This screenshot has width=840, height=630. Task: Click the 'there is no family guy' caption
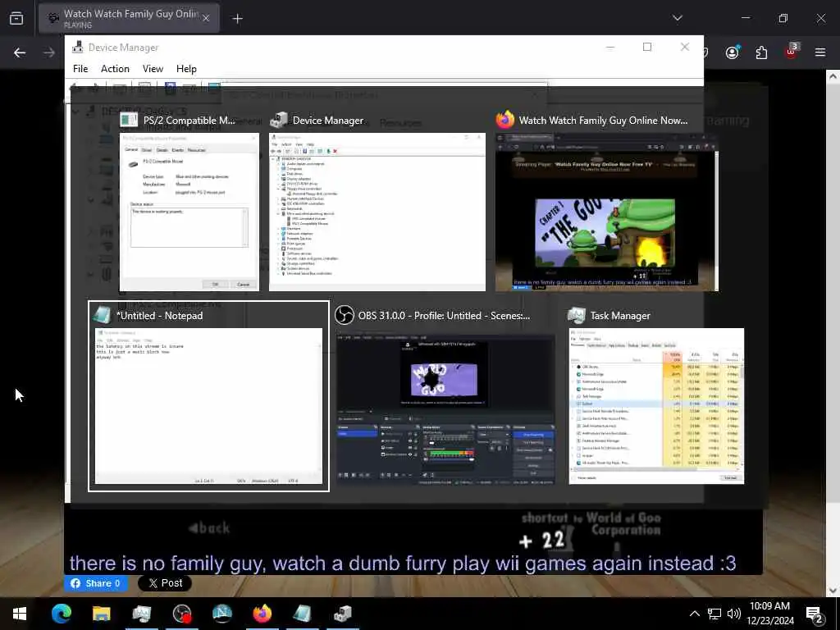tap(403, 563)
